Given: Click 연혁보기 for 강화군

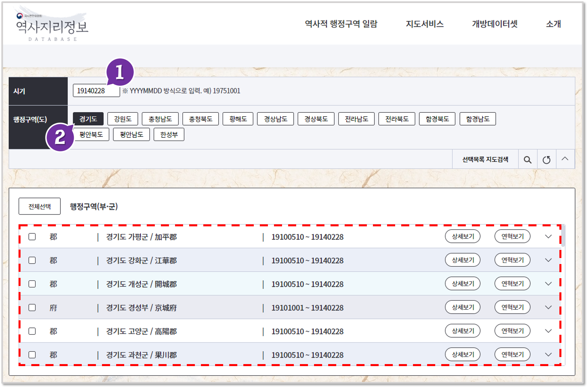Looking at the screenshot, I should tap(512, 260).
